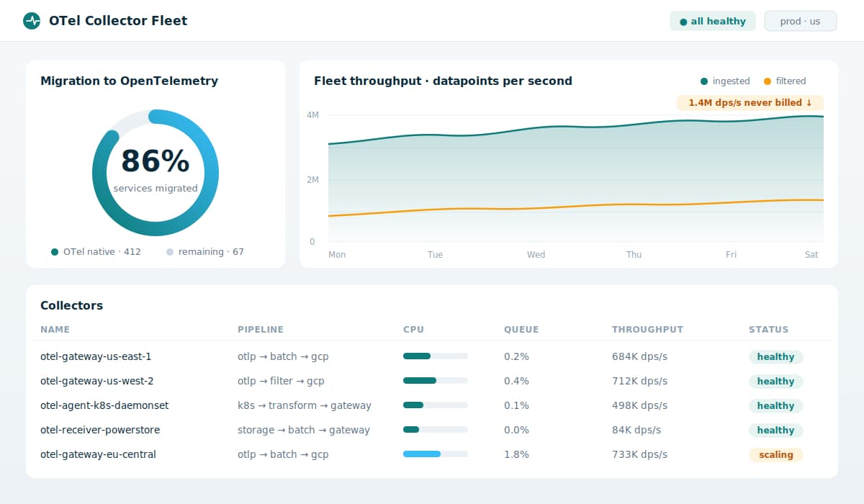This screenshot has height=504, width=864.
Task: Click the healthy badge for otel-agent-k8s-daemonset
Action: point(775,406)
